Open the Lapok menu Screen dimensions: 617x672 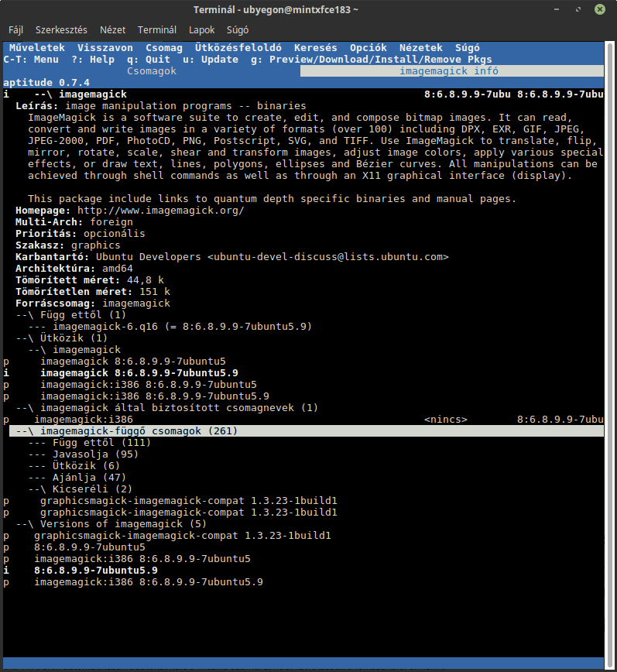201,30
